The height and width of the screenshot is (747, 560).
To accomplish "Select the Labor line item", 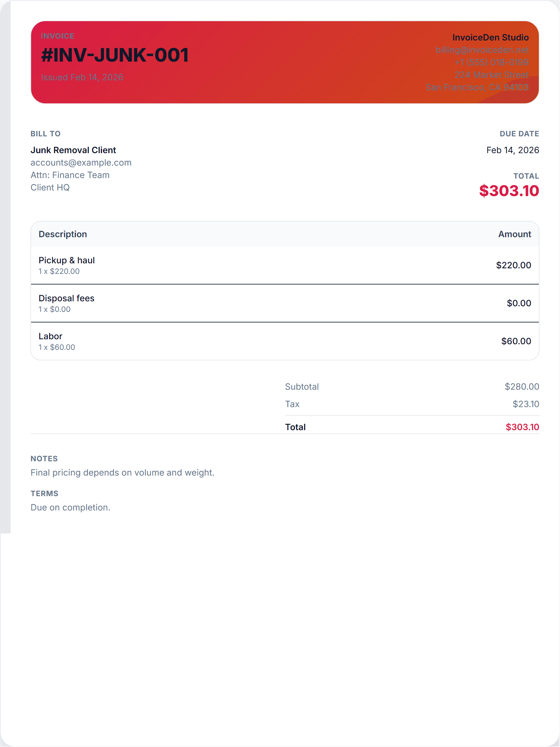I will (x=50, y=336).
